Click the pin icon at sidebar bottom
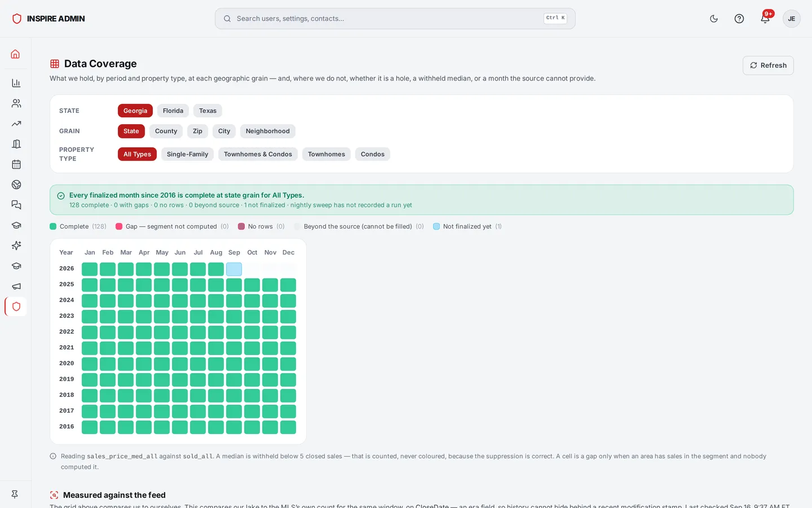812x508 pixels. click(15, 494)
